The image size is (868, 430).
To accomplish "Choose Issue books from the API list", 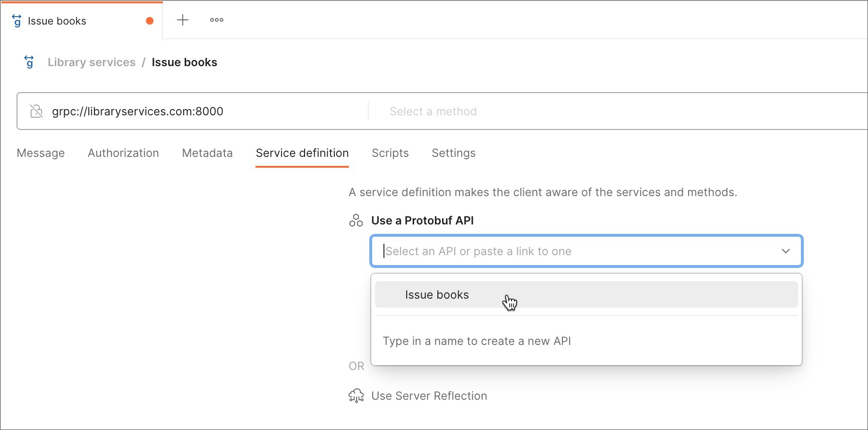I will pos(437,295).
